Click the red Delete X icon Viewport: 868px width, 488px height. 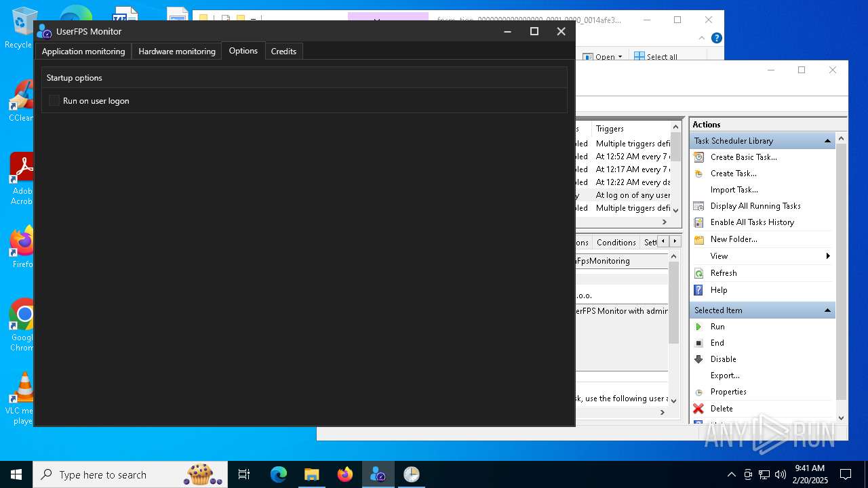699,409
